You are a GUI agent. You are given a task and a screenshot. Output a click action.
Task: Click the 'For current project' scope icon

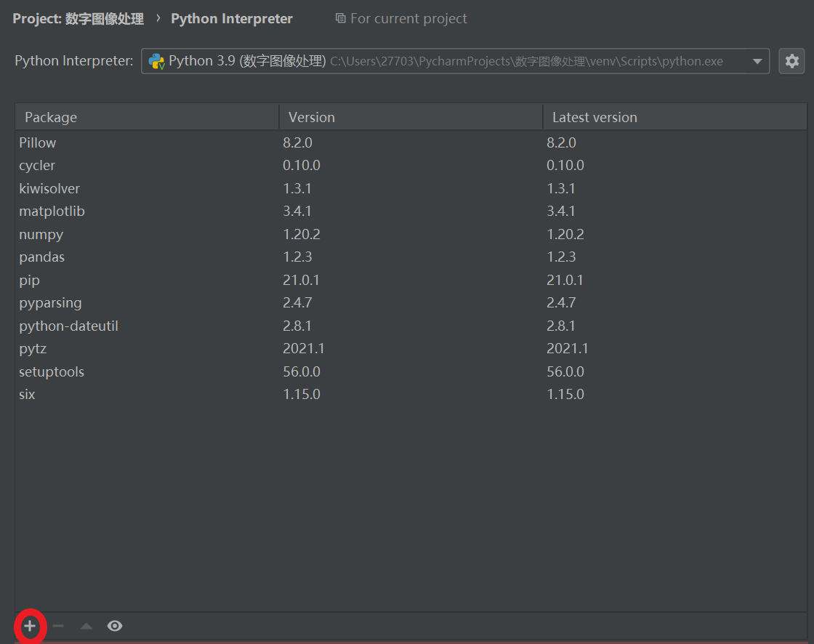coord(340,18)
